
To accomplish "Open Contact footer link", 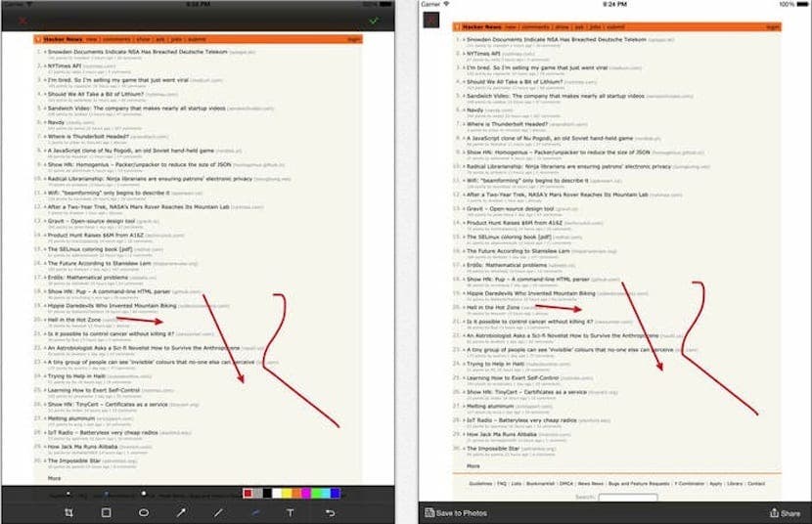I will click(x=756, y=484).
